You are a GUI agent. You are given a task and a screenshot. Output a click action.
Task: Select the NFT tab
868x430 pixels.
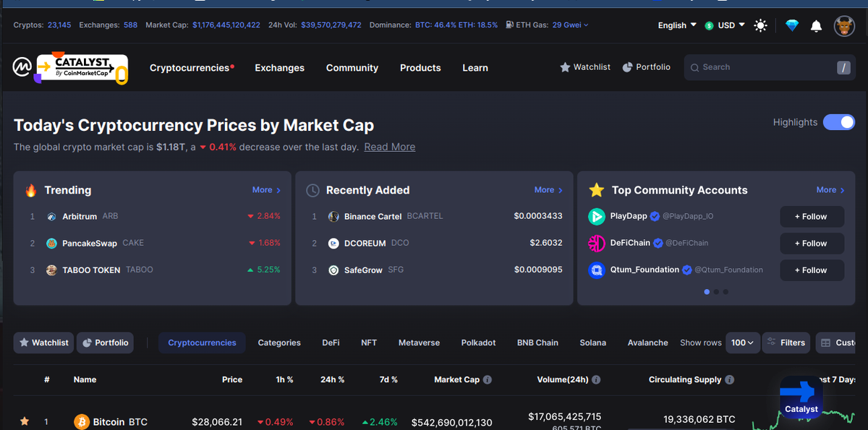coord(369,343)
